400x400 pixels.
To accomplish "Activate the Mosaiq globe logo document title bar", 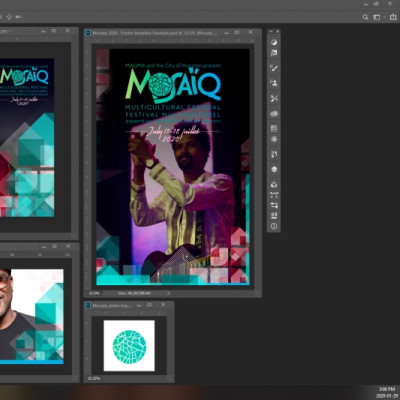I will 112,305.
